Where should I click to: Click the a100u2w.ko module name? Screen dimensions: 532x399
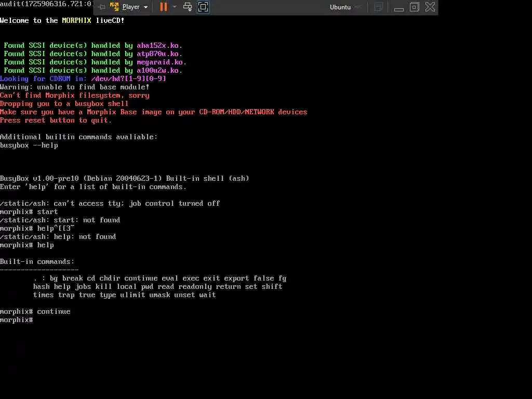[x=158, y=71]
